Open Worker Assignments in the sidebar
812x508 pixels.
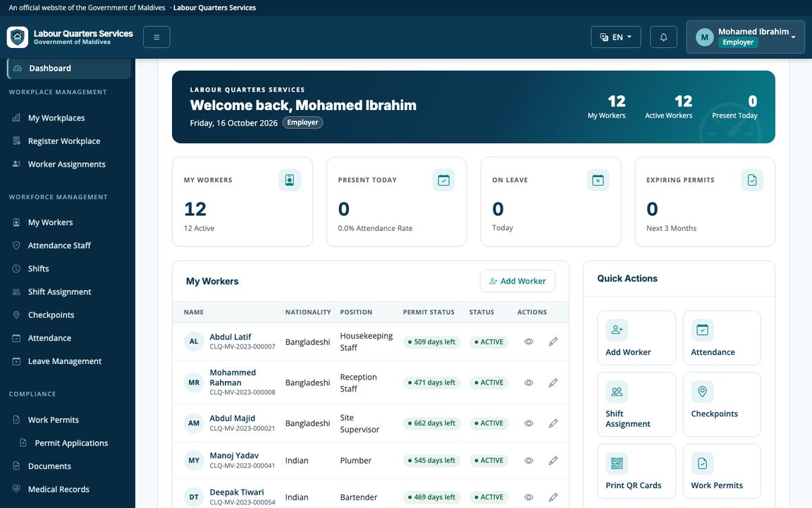[68, 164]
